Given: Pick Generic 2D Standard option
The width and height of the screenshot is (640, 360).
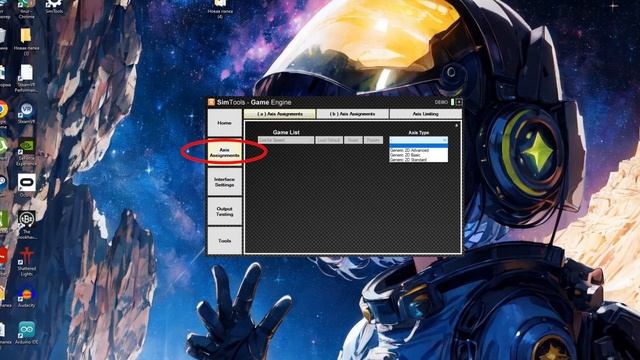Looking at the screenshot, I should point(409,160).
